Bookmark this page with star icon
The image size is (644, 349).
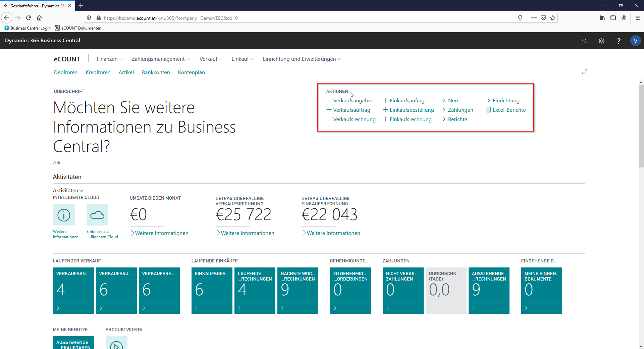pyautogui.click(x=553, y=18)
